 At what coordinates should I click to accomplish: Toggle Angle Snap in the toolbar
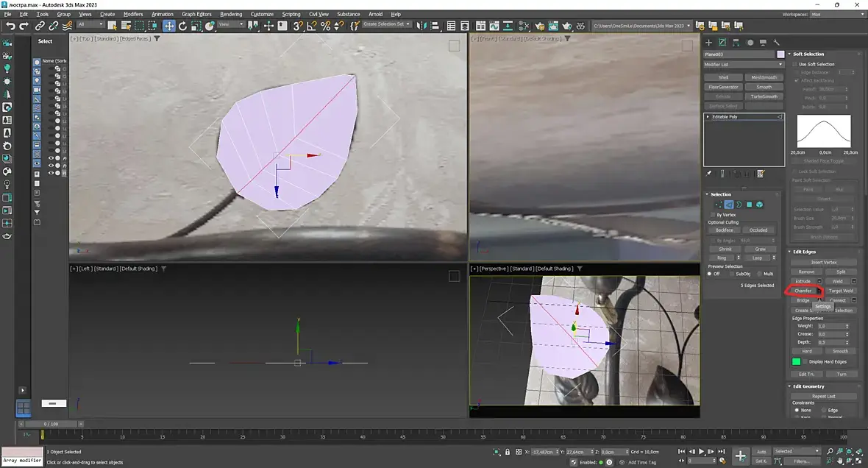(x=312, y=26)
